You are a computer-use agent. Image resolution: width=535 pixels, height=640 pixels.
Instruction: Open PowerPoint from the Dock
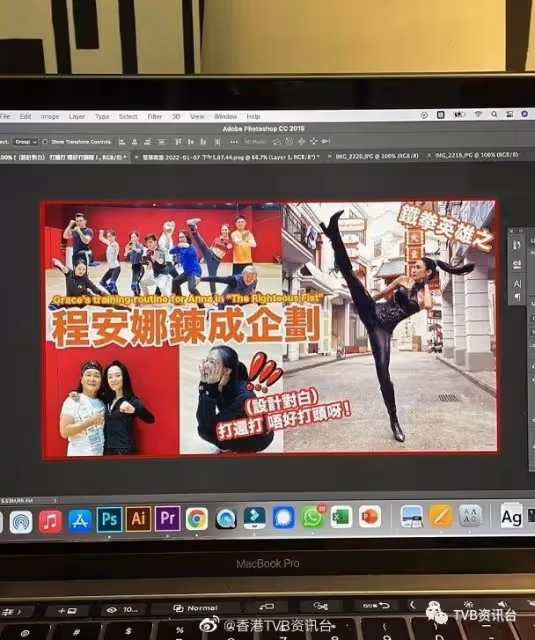coord(370,517)
